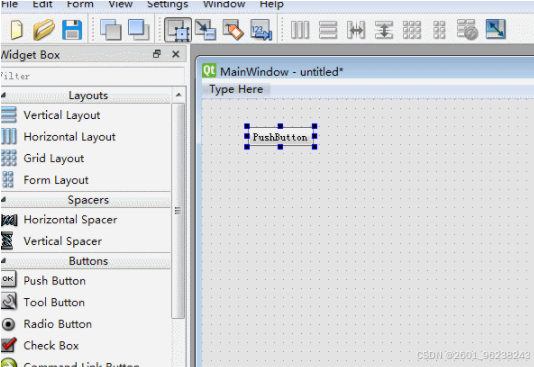534x367 pixels.
Task: Activate Edit Widgets mode icon
Action: (178, 30)
